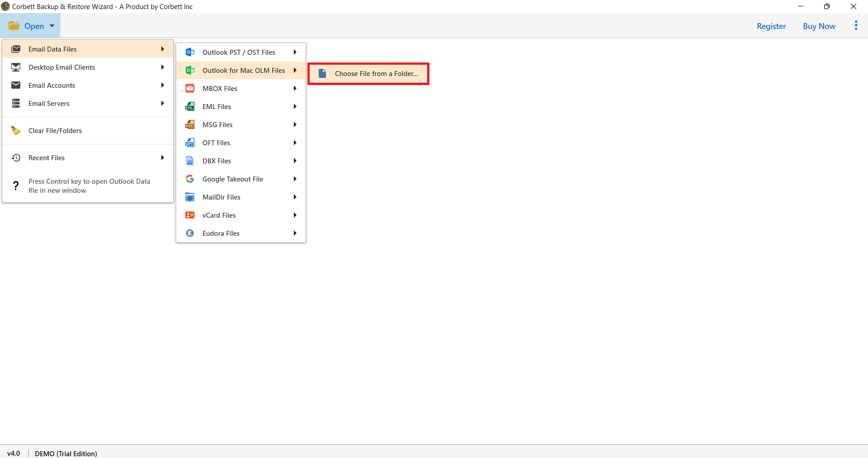This screenshot has height=458, width=868.
Task: Click the EML Files icon
Action: click(x=190, y=106)
